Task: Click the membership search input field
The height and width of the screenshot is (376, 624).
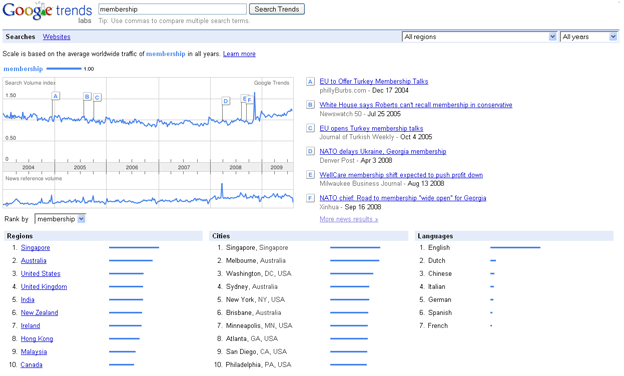Action: (x=172, y=9)
